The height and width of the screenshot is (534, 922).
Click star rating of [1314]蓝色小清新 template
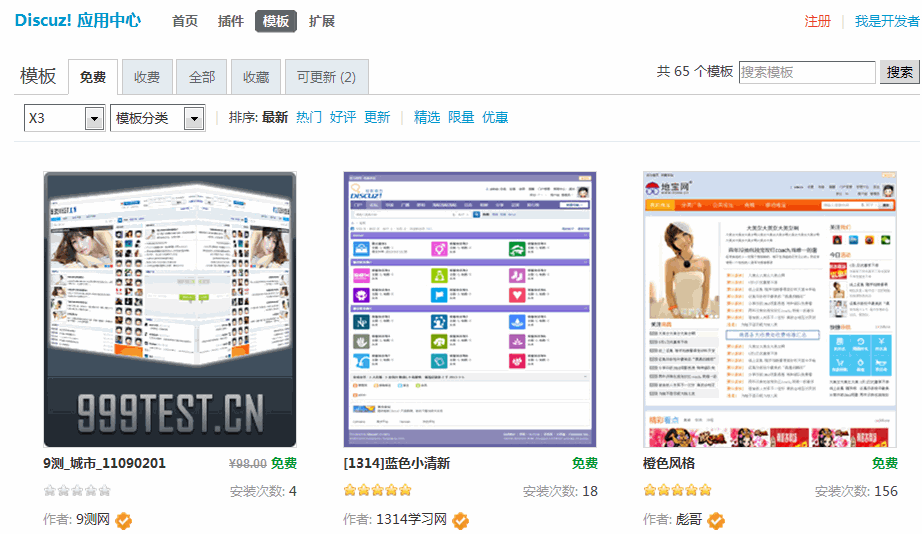pos(377,491)
